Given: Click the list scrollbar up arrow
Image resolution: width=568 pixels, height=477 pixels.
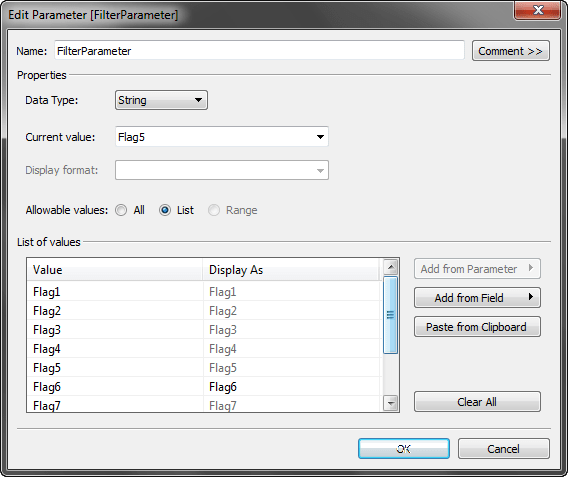Looking at the screenshot, I should point(390,267).
